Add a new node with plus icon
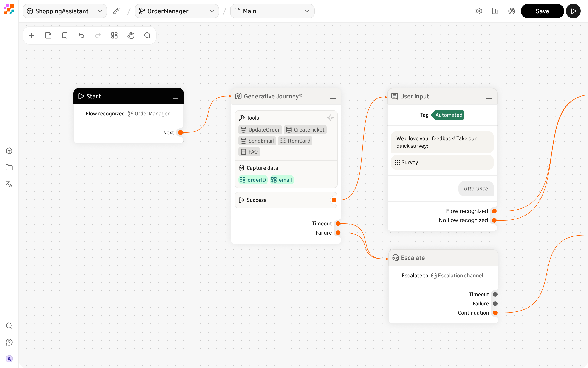 (x=32, y=35)
